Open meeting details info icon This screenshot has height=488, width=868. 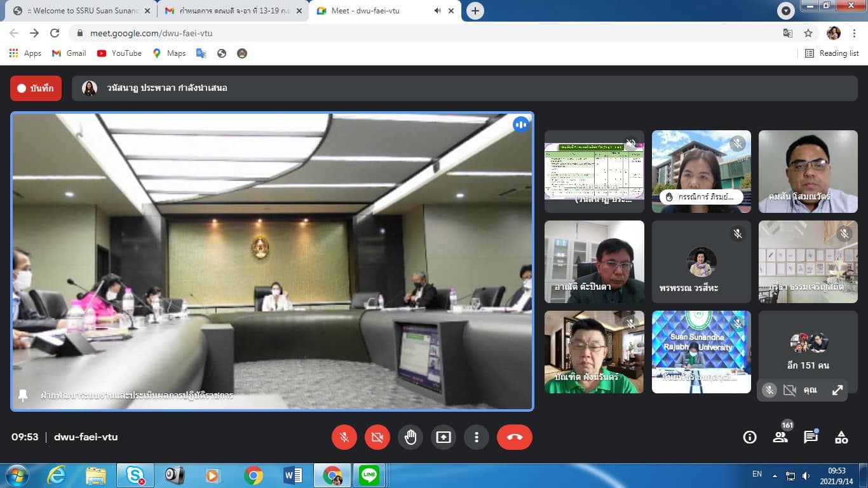(x=750, y=437)
